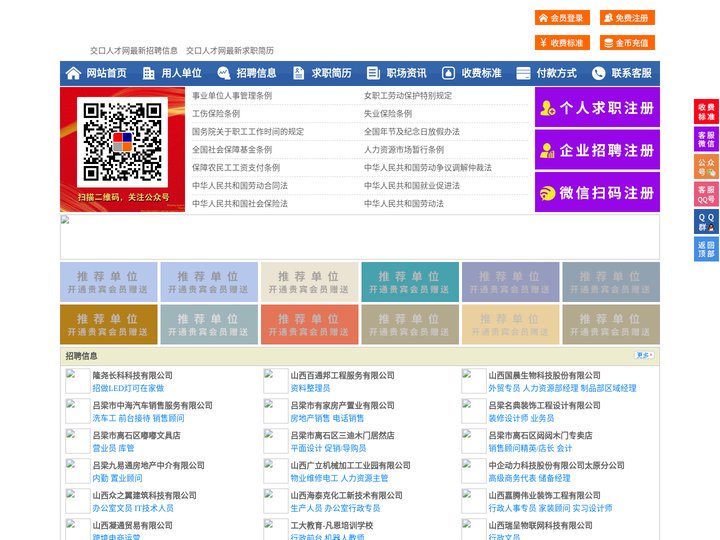
Task: Click the 客服QQ号 sidebar icon
Action: (x=706, y=194)
